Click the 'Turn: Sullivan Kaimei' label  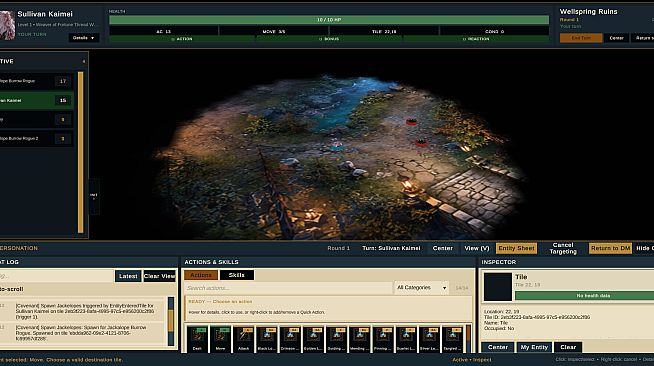coord(391,248)
